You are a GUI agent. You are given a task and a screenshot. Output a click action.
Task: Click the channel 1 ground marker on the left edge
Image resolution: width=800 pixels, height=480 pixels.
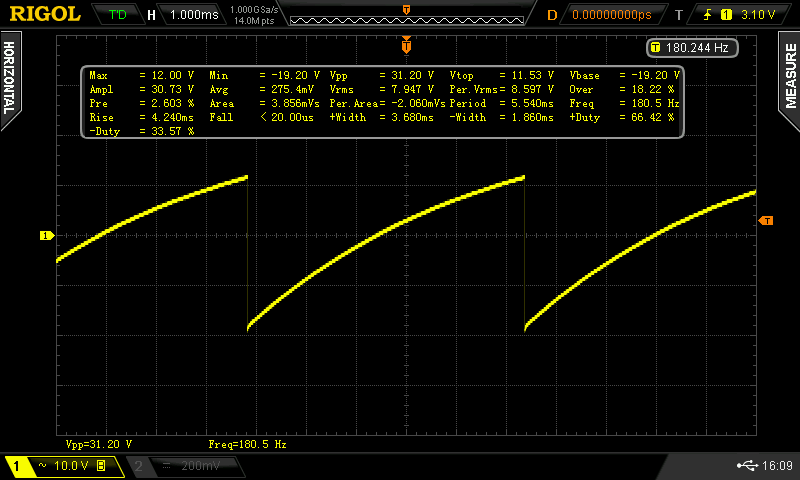pyautogui.click(x=45, y=236)
